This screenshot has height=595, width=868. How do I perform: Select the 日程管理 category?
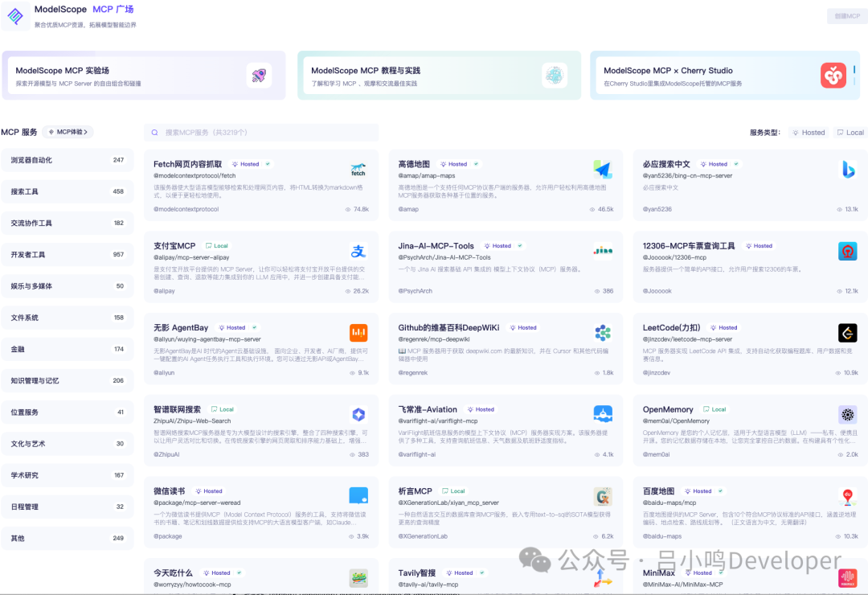tap(68, 507)
